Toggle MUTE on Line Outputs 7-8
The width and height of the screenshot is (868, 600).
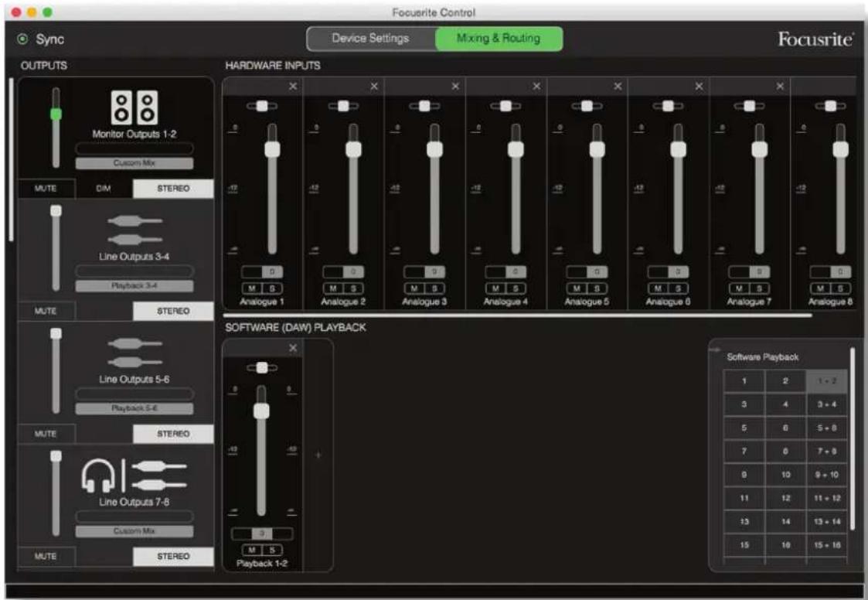46,556
